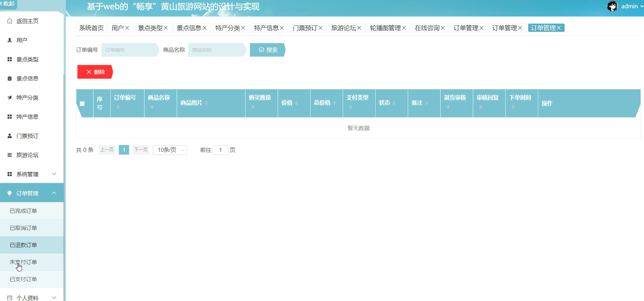The height and width of the screenshot is (301, 644).
Task: Close the 景点类型 tab
Action: coord(166,28)
